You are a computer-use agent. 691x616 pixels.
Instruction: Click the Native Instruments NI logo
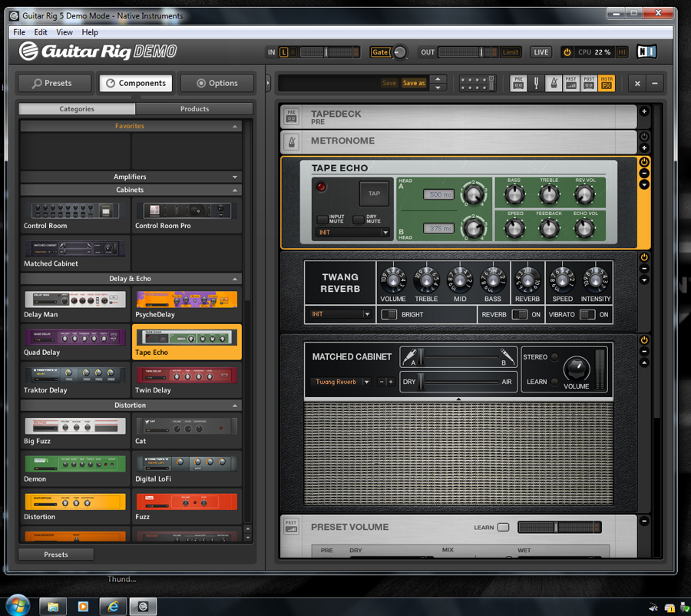[x=647, y=52]
